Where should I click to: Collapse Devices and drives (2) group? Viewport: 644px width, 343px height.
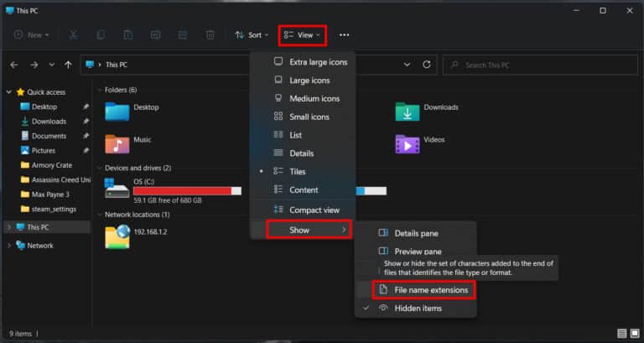coord(100,168)
